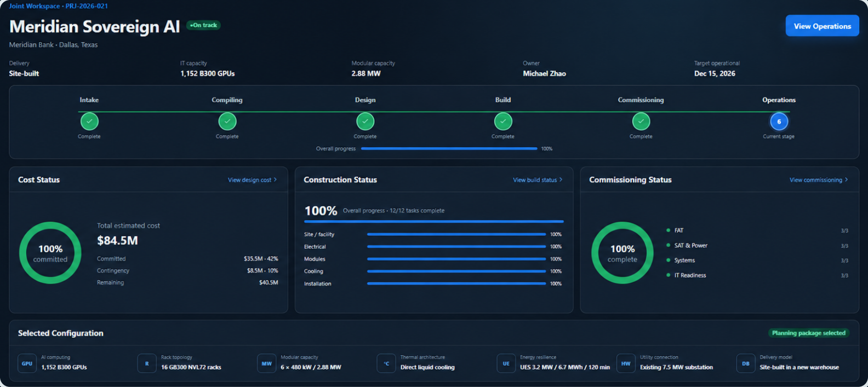Click the HW utility connection icon
868x387 pixels.
pyautogui.click(x=626, y=363)
